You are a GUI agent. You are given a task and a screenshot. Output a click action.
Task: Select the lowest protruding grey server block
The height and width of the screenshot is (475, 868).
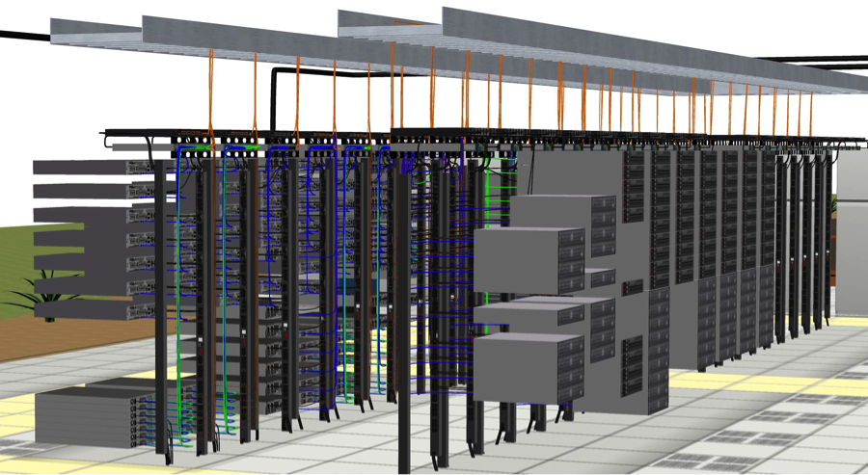[529, 367]
